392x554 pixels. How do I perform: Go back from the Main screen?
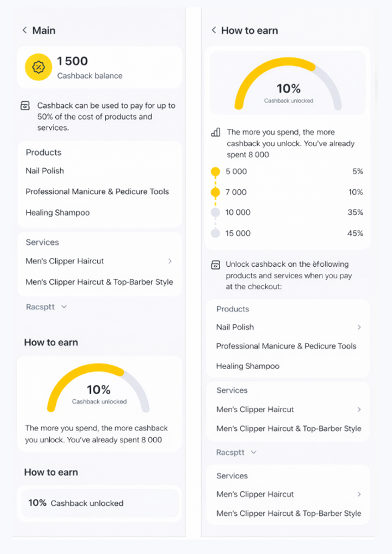(x=25, y=30)
